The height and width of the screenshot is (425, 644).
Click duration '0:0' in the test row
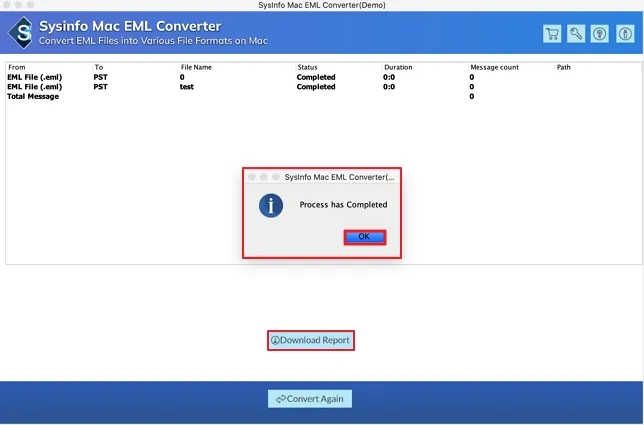(x=389, y=87)
